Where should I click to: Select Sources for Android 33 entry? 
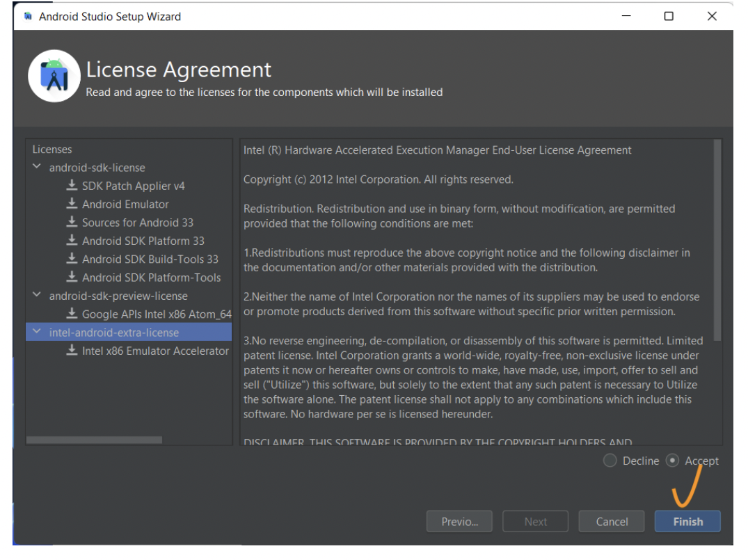pyautogui.click(x=137, y=223)
